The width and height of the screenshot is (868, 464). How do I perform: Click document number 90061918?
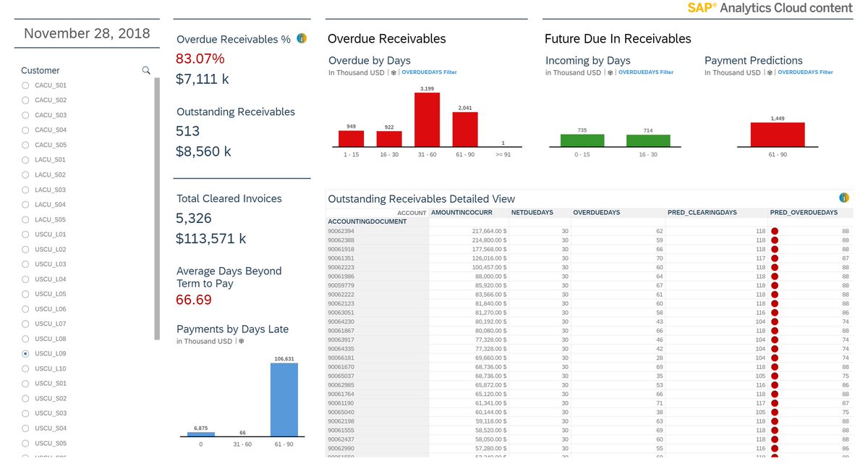(341, 249)
